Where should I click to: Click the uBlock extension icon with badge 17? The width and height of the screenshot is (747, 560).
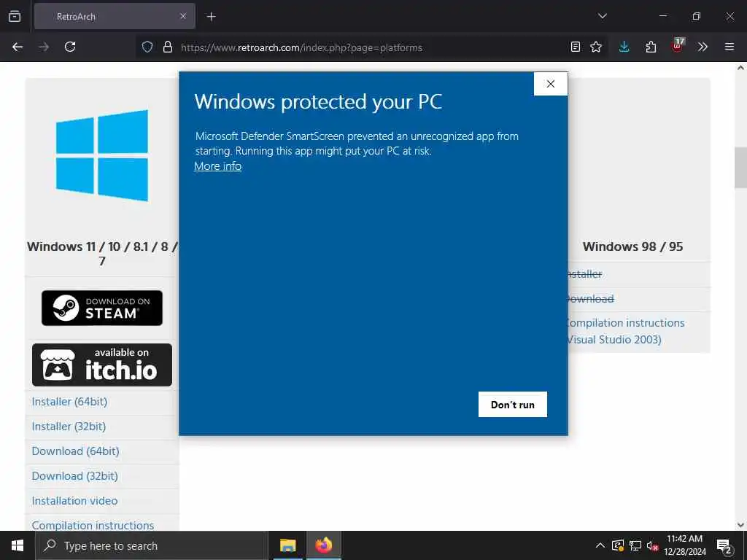click(x=678, y=46)
